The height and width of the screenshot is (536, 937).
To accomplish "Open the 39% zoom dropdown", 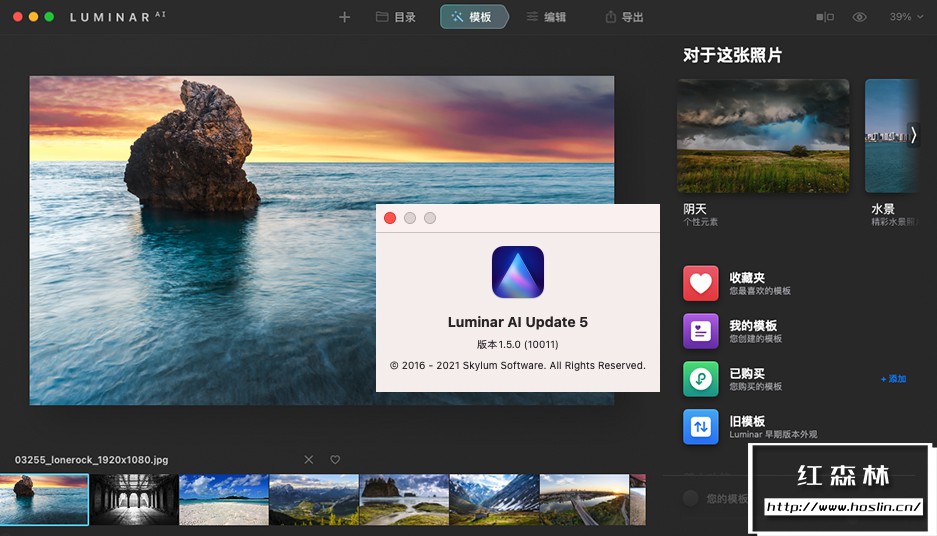I will pos(906,17).
